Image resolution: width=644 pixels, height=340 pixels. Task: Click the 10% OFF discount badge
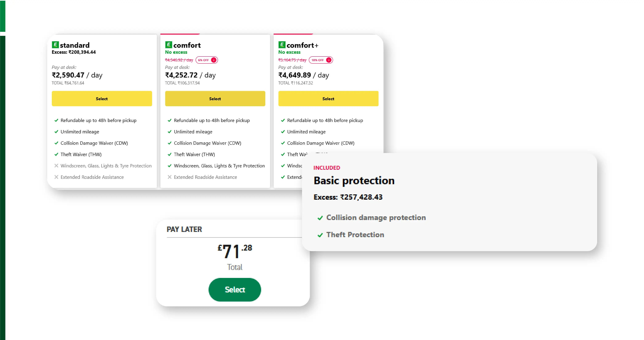[317, 60]
